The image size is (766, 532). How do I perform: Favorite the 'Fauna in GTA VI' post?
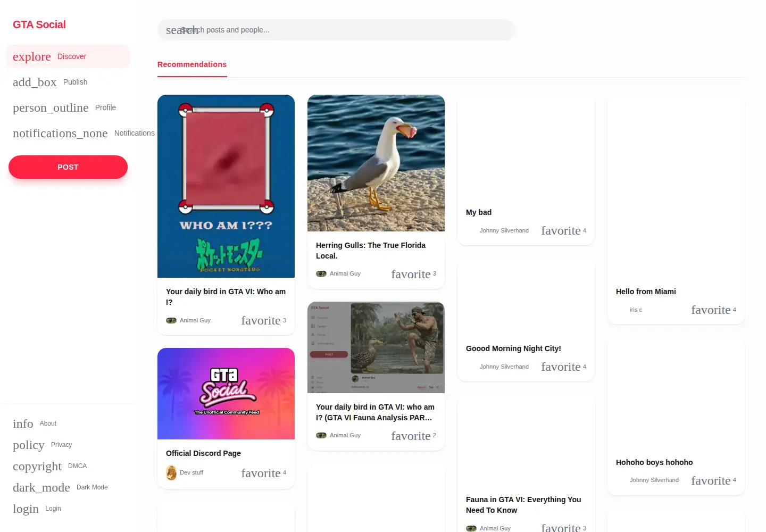[561, 527]
